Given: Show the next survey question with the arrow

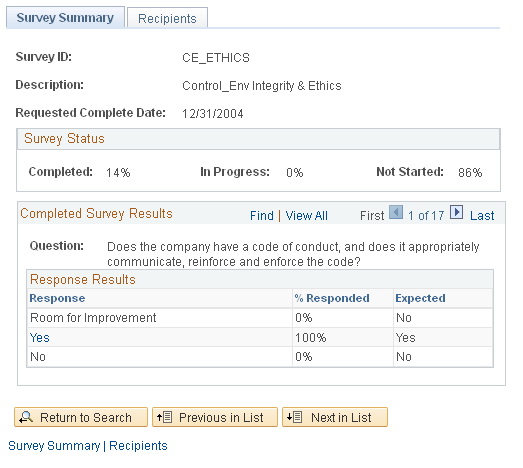Looking at the screenshot, I should [x=456, y=212].
